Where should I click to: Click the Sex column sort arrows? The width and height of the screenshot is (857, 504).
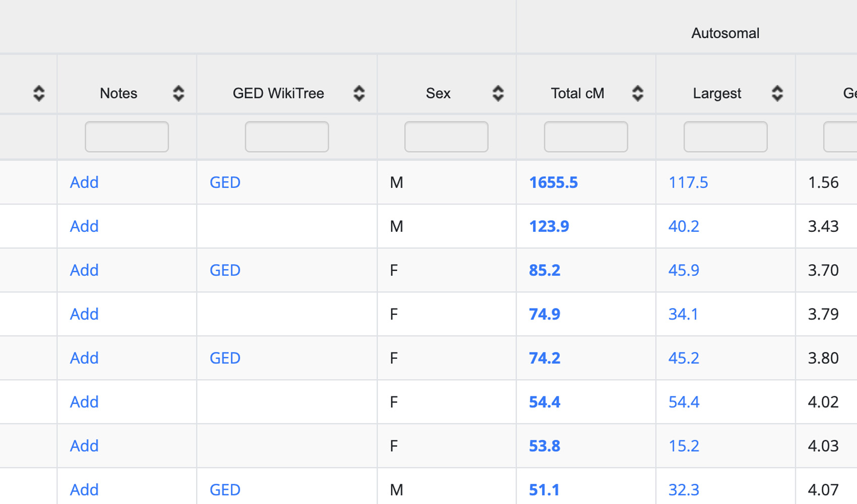point(498,93)
